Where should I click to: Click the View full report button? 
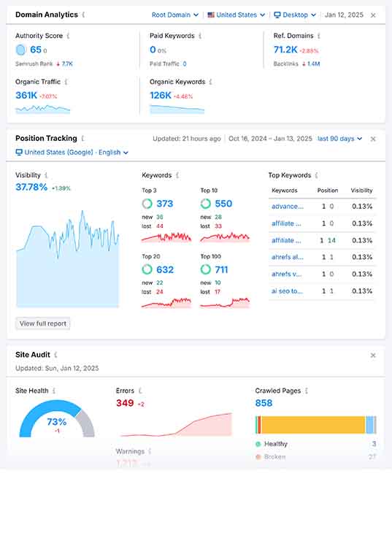(43, 323)
